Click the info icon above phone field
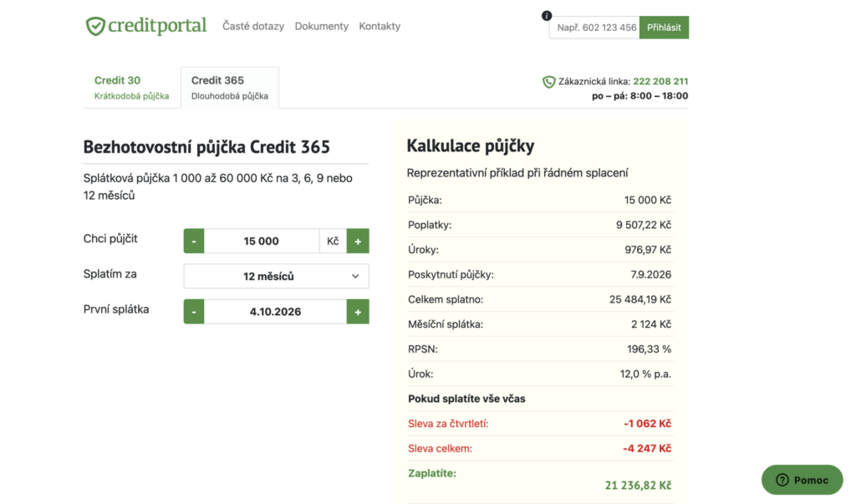The image size is (856, 504). [x=547, y=16]
